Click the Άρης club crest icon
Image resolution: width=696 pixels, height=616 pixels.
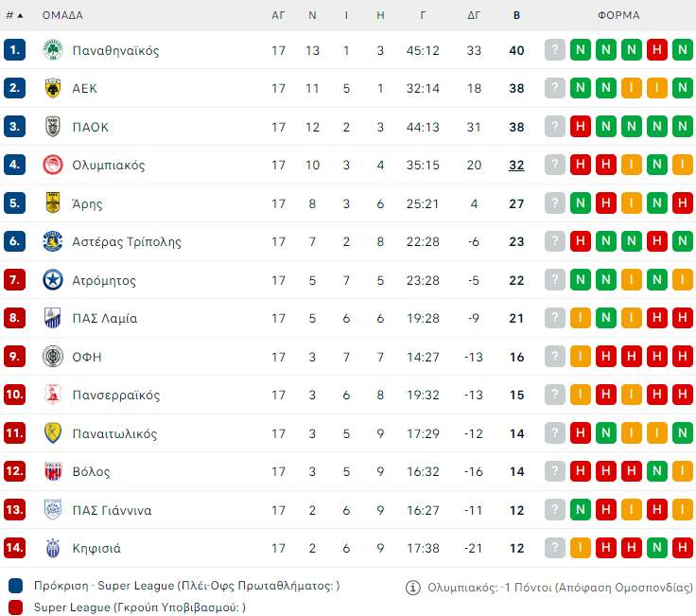pos(53,203)
